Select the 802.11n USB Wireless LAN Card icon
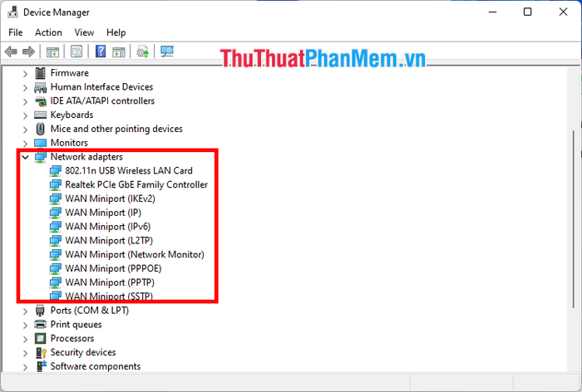 pyautogui.click(x=56, y=170)
